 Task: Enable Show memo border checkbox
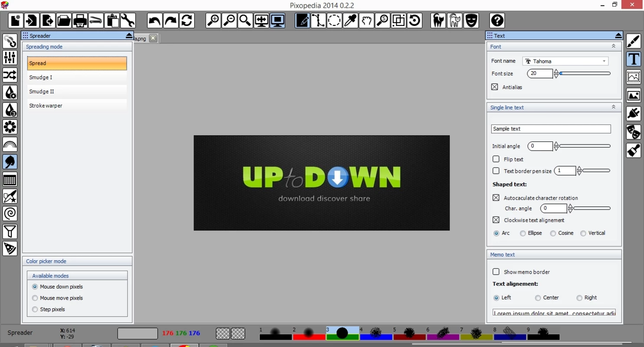(x=496, y=272)
